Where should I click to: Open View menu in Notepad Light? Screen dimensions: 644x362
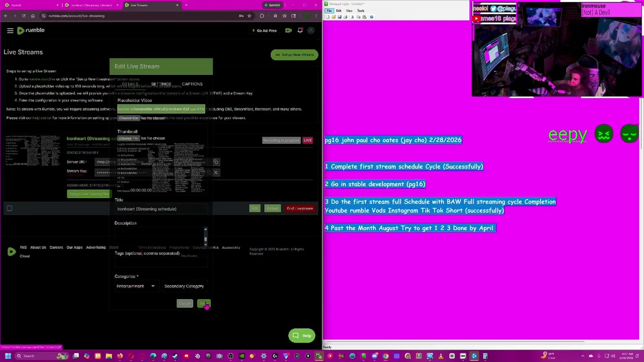(x=349, y=11)
